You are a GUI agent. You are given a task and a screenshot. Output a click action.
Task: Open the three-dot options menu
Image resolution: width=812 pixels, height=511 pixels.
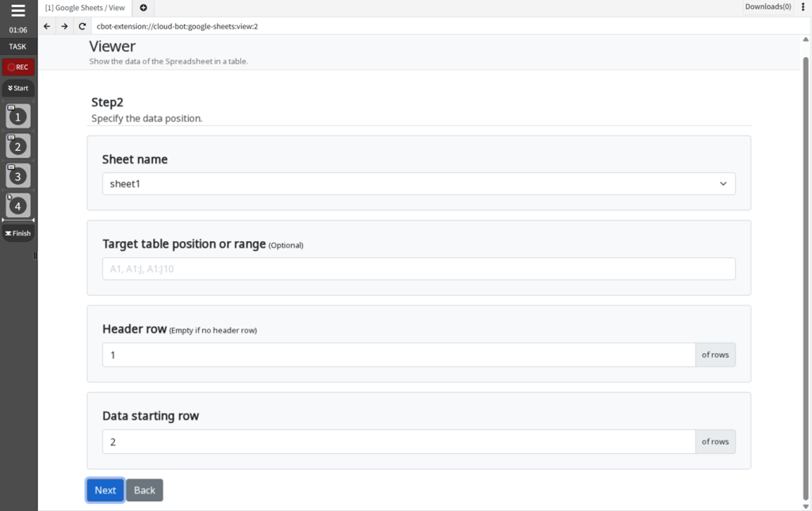803,6
